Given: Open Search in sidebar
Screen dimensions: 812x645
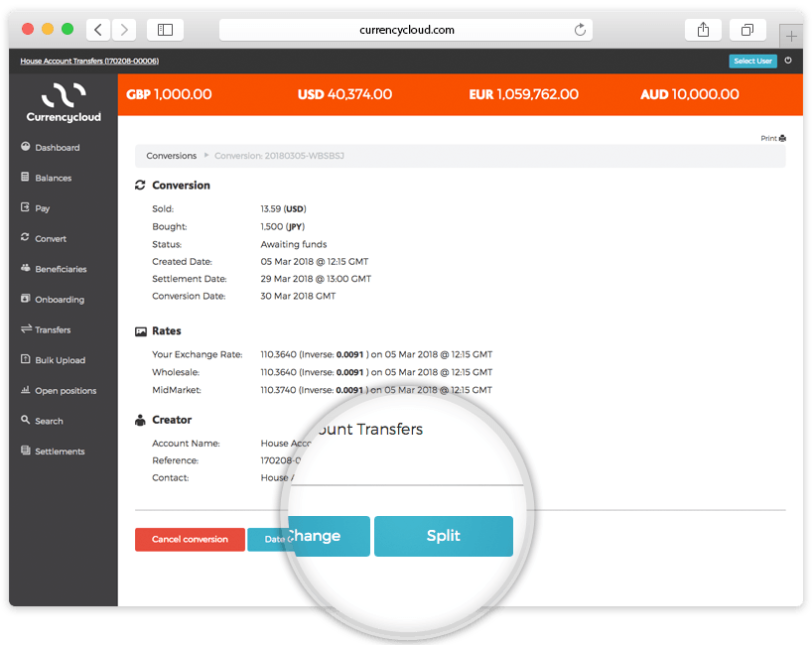Looking at the screenshot, I should (x=50, y=422).
